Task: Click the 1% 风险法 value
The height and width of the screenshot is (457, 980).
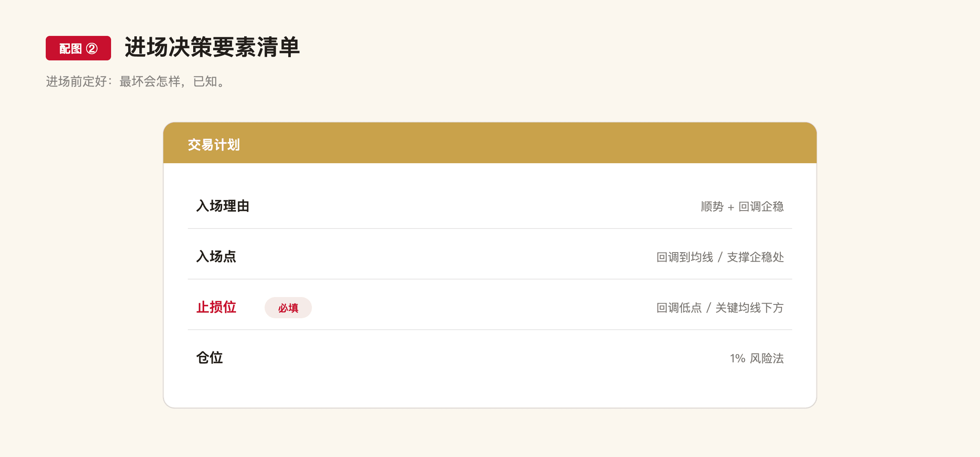Action: click(x=757, y=358)
